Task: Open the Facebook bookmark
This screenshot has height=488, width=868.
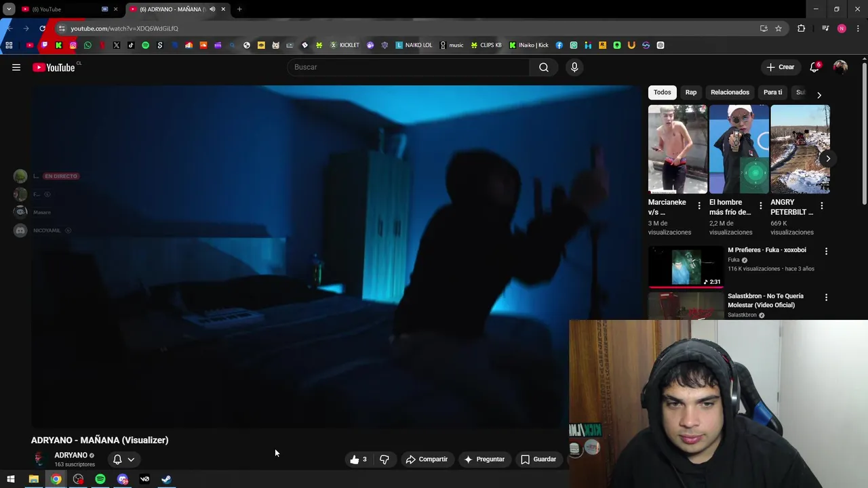Action: coord(559,45)
